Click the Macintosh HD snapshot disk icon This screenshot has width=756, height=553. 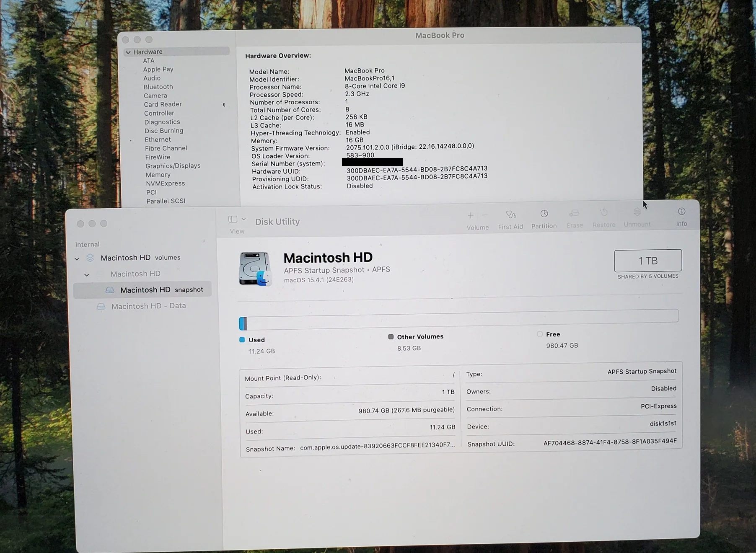110,290
